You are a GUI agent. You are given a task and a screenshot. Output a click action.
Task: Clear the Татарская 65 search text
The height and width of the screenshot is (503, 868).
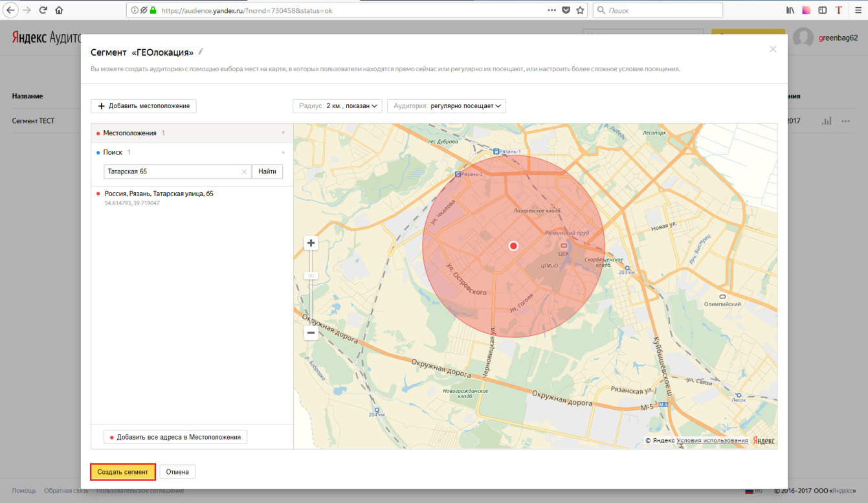pos(244,172)
